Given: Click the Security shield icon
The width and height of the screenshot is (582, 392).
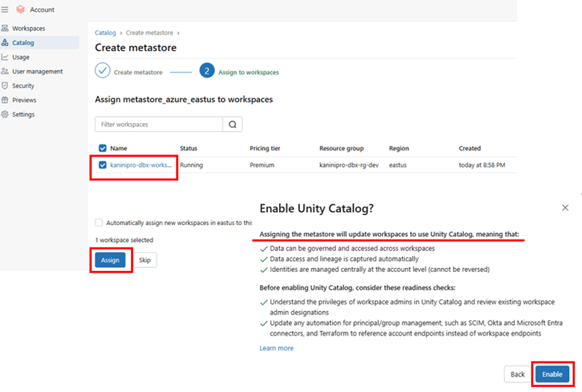Looking at the screenshot, I should point(5,86).
